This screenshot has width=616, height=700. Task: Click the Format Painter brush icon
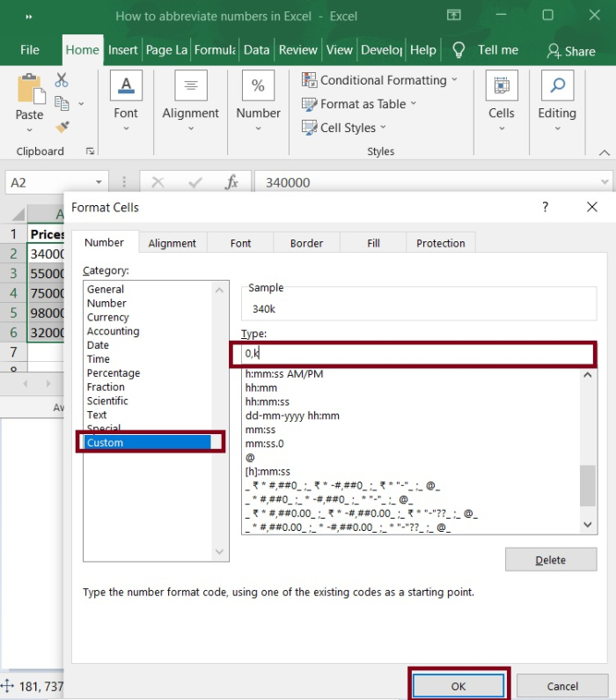[62, 126]
